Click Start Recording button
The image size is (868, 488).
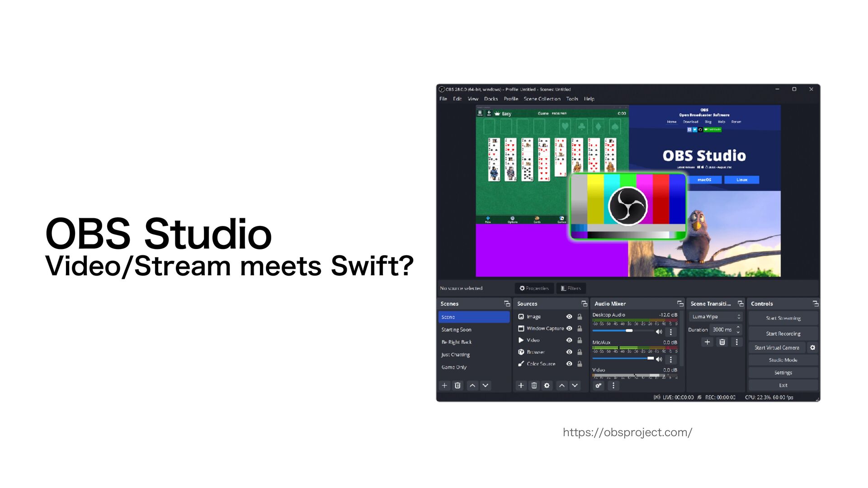click(783, 333)
